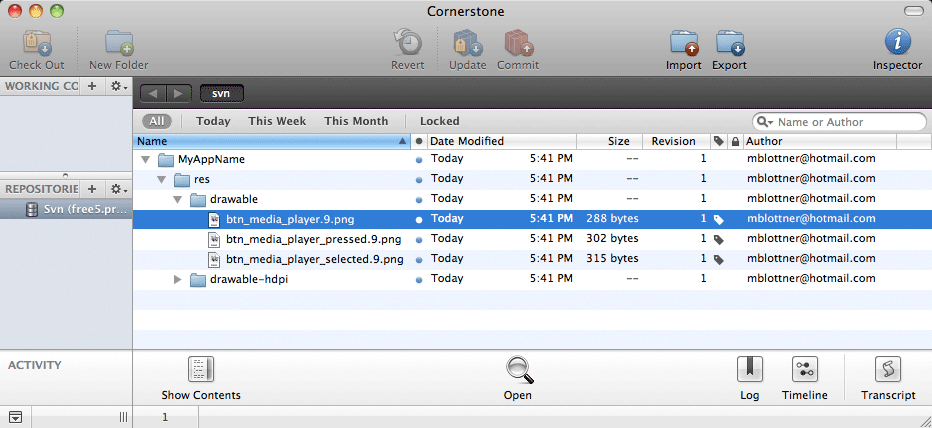The image size is (932, 428).
Task: Collapse the MyAppName folder
Action: click(145, 159)
